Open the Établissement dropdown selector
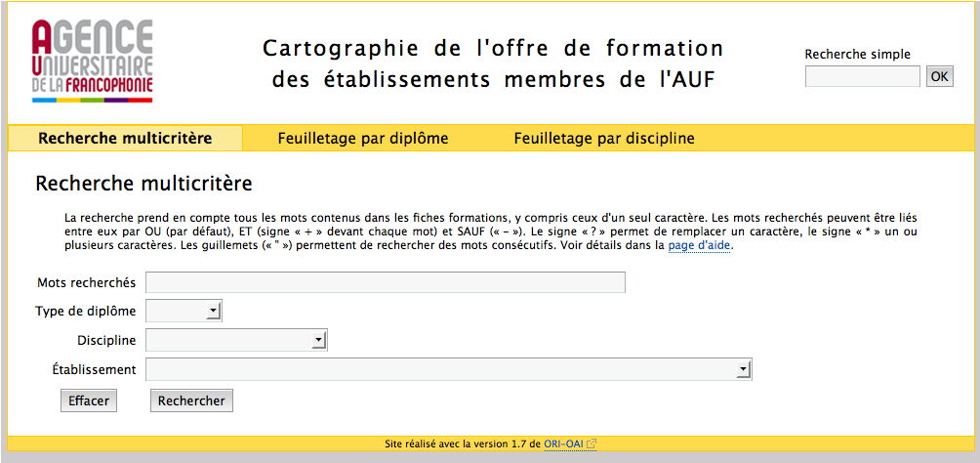 click(x=449, y=369)
